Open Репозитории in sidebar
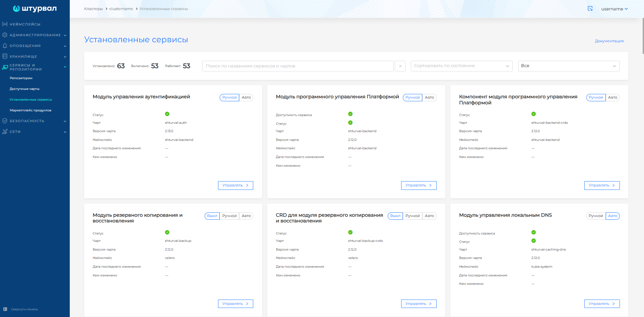 coord(21,78)
